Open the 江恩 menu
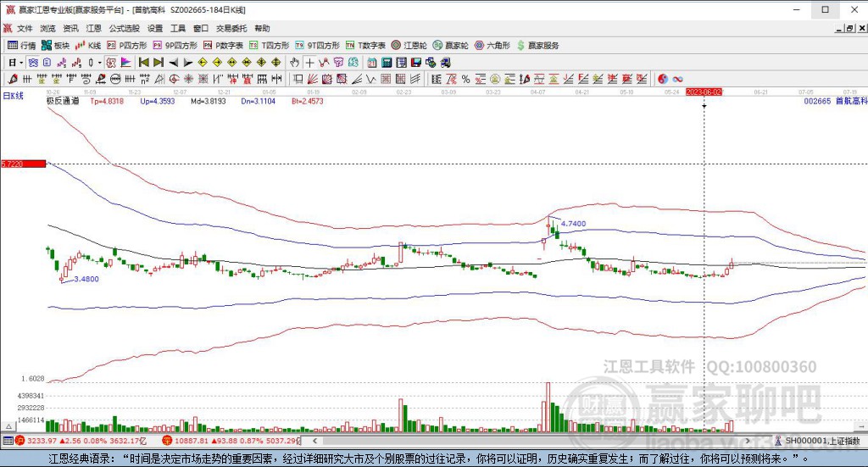 pos(93,28)
